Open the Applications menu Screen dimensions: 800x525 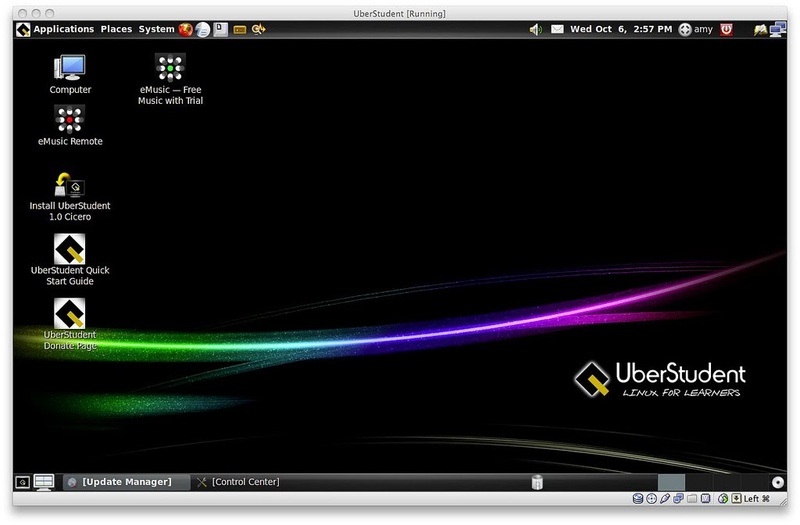tap(64, 29)
